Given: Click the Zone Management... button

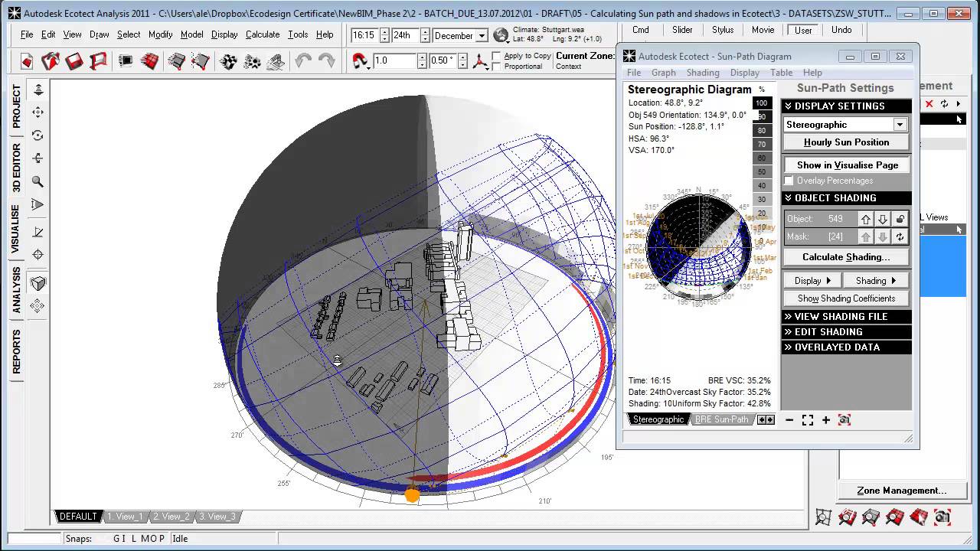Looking at the screenshot, I should 901,491.
